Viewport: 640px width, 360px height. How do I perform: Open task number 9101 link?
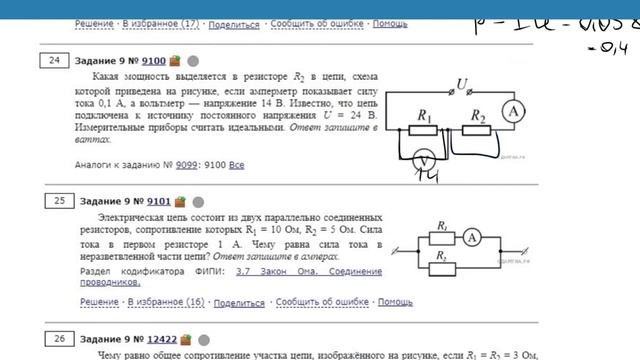point(159,201)
